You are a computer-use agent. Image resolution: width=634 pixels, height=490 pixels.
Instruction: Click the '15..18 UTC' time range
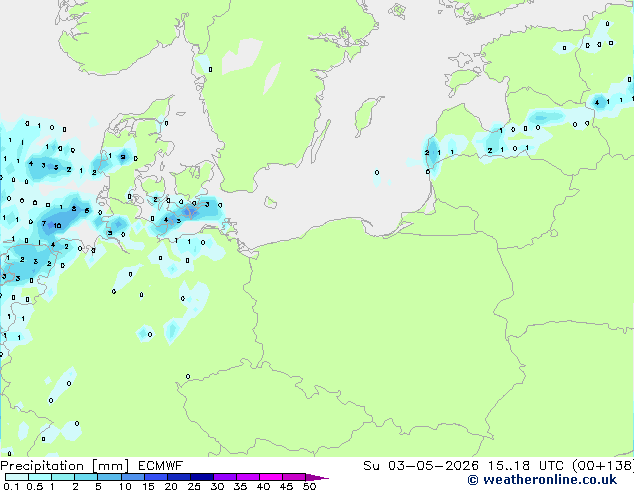coord(525,466)
